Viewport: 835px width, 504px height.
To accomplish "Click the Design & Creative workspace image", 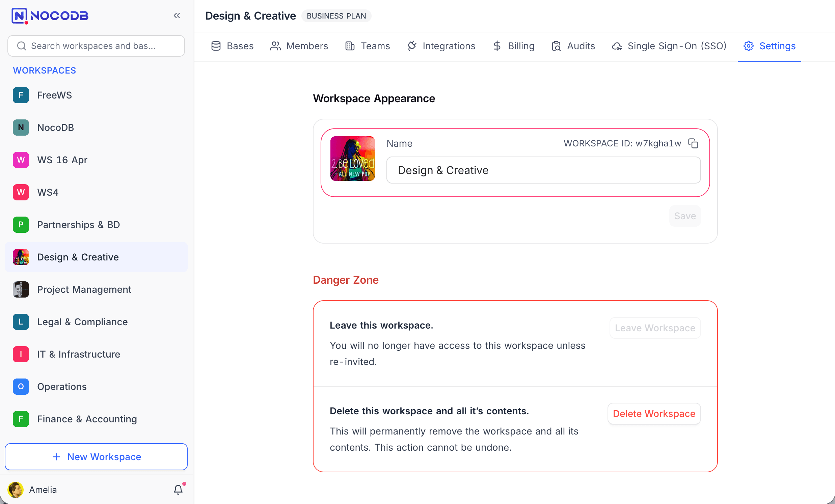I will pyautogui.click(x=352, y=159).
